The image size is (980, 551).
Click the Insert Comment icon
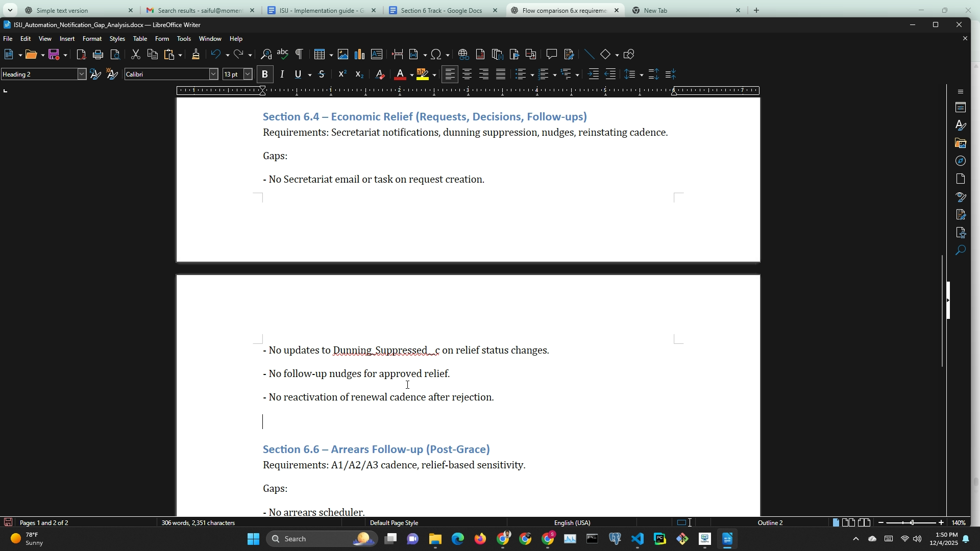coord(551,54)
